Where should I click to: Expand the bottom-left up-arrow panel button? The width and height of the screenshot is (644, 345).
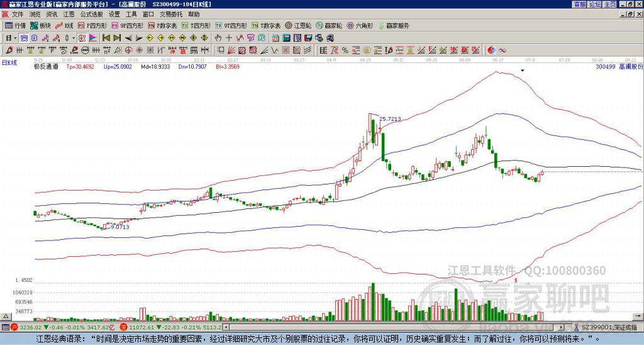5,316
